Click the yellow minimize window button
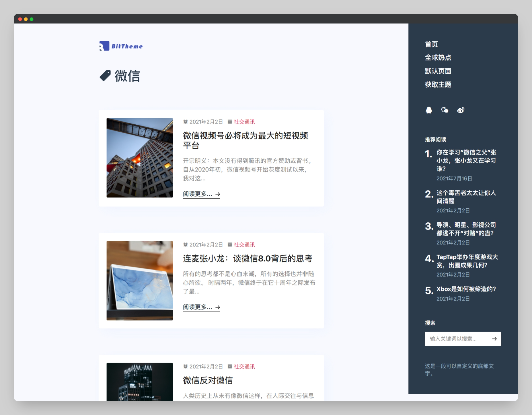The image size is (532, 415). (x=26, y=19)
